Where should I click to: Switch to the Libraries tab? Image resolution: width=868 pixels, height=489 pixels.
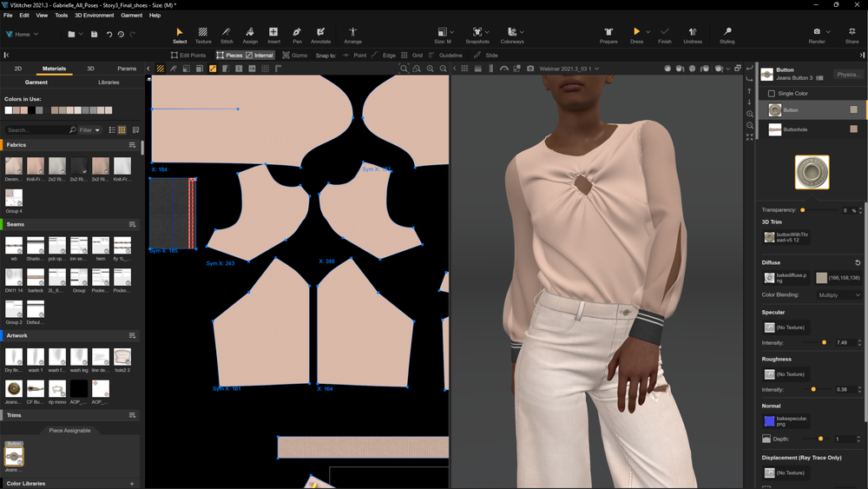click(108, 83)
